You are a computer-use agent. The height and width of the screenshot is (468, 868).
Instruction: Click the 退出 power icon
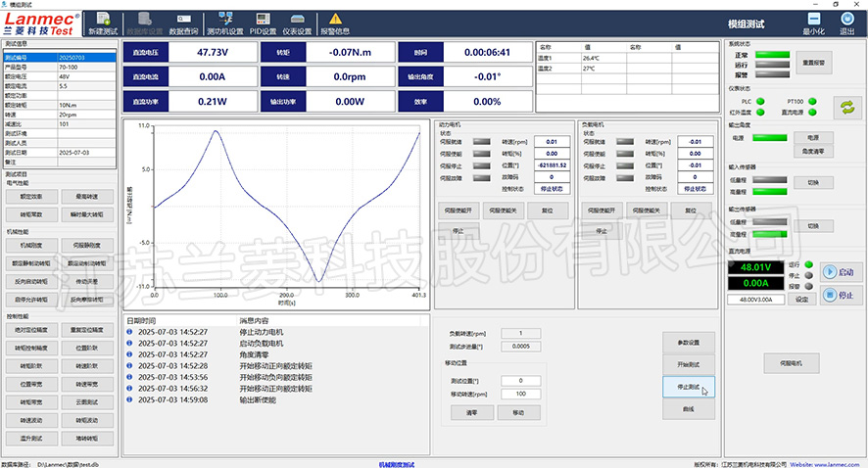(847, 23)
